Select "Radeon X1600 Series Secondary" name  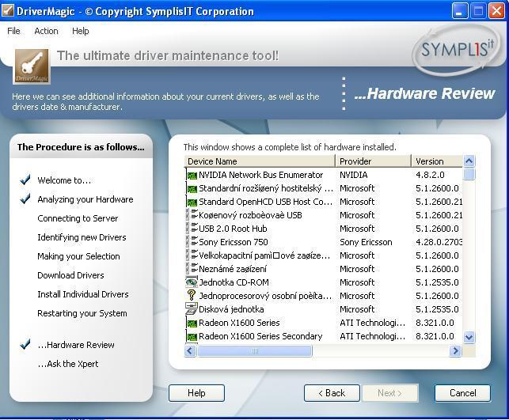click(x=260, y=336)
